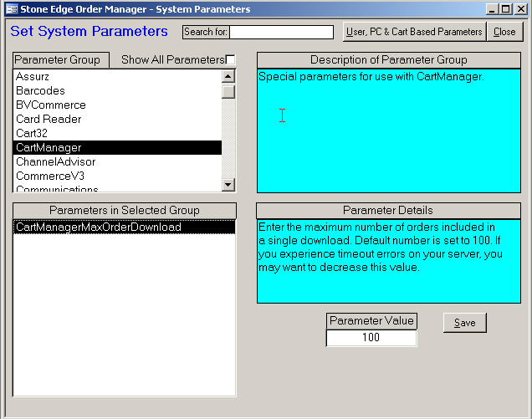Close the window with the title bar X
The height and width of the screenshot is (419, 532).
coord(520,9)
